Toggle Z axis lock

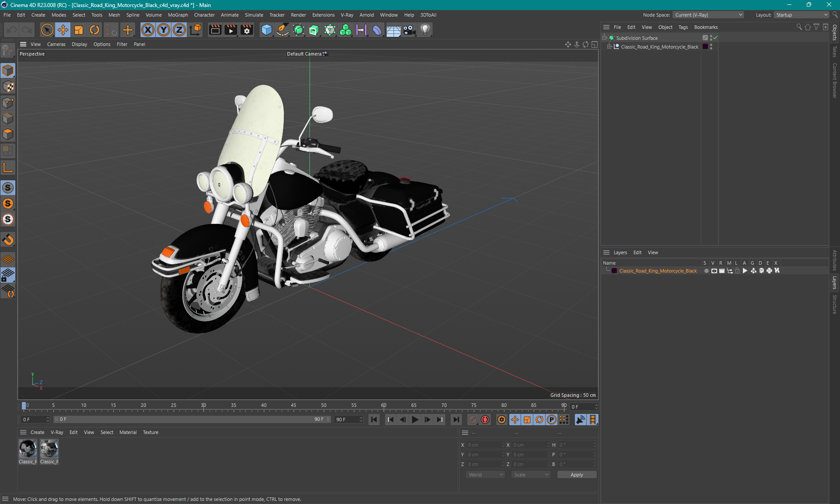(179, 30)
